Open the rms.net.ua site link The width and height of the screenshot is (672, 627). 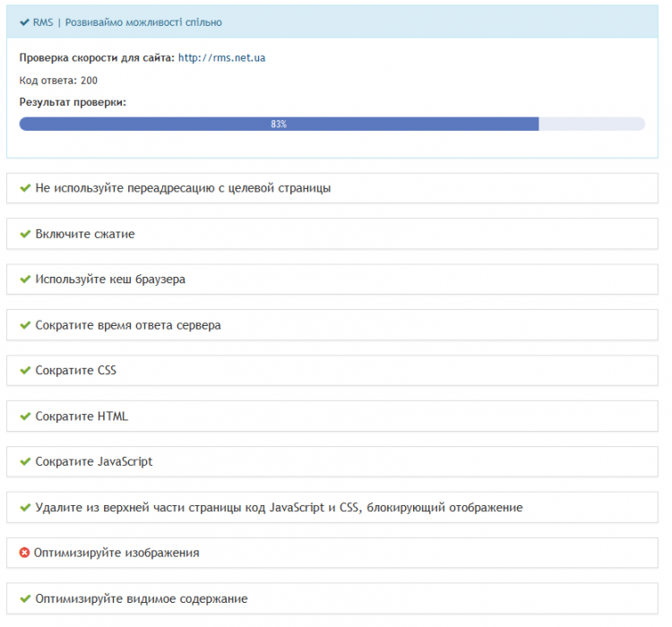click(x=221, y=58)
